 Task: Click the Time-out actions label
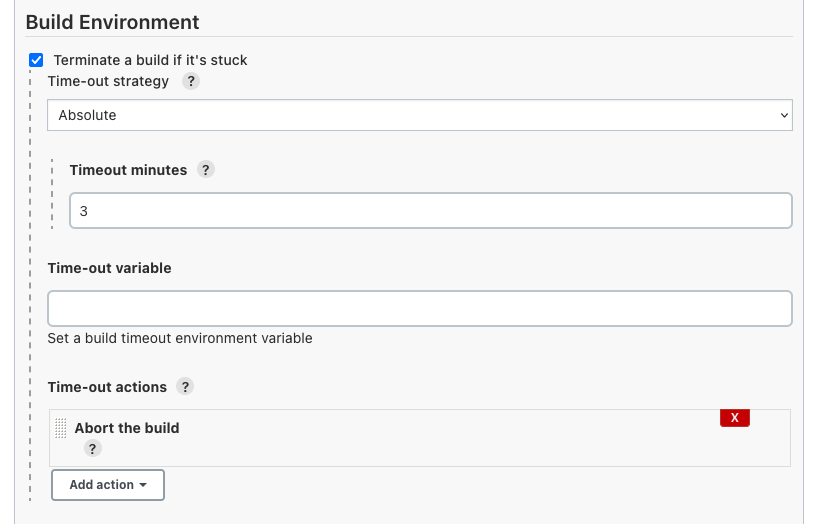coord(107,386)
